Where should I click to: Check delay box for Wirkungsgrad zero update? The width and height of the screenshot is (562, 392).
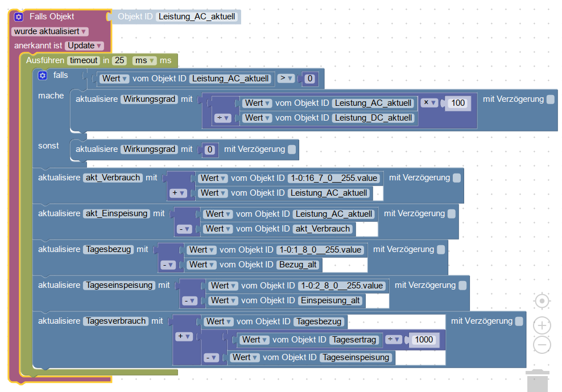pyautogui.click(x=292, y=150)
